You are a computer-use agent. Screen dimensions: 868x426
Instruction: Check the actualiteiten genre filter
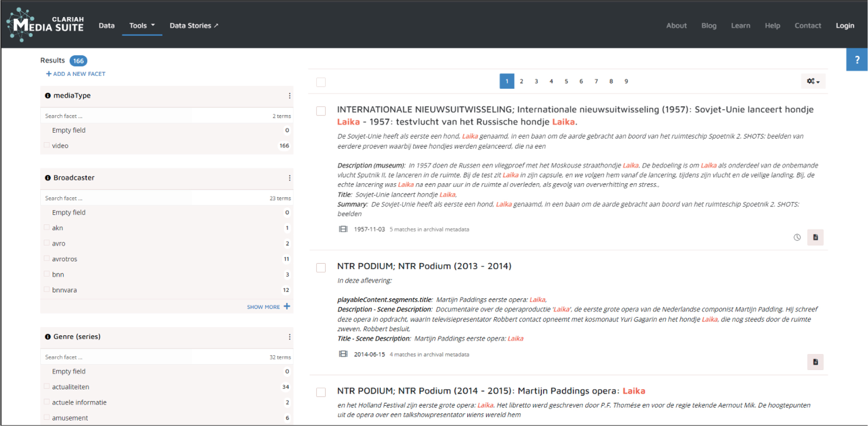(47, 386)
